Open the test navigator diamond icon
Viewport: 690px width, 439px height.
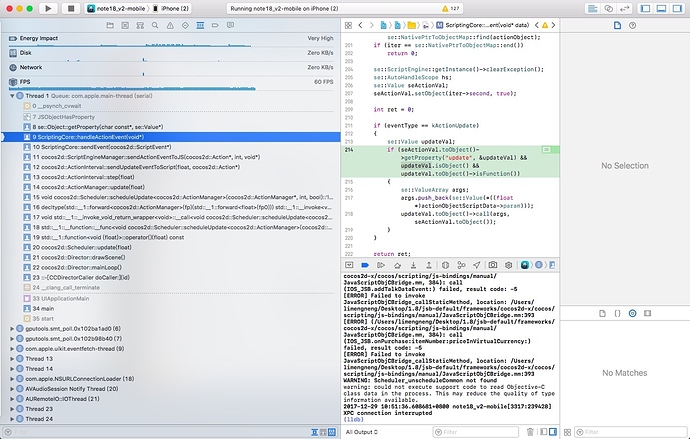pyautogui.click(x=185, y=26)
